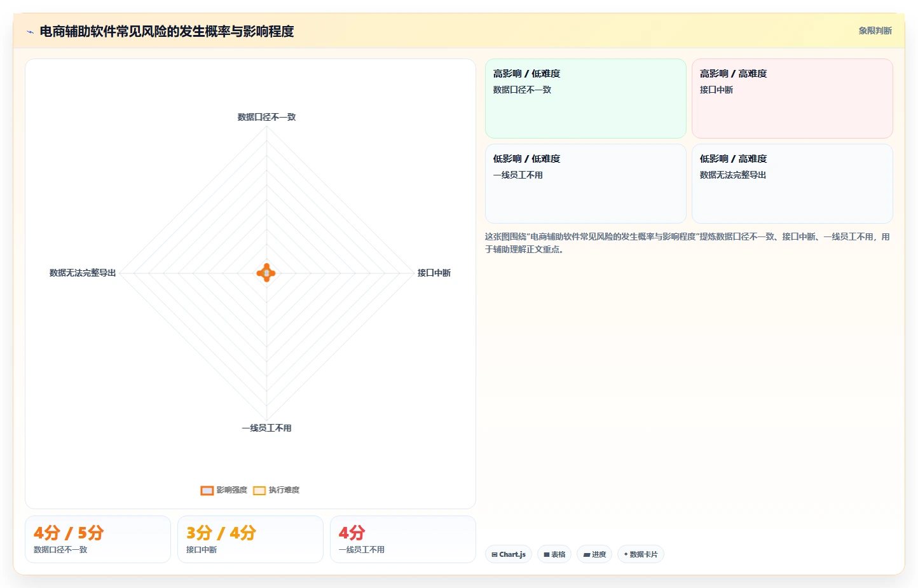Click the icon in the 进度 chip
This screenshot has width=918, height=588.
pyautogui.click(x=586, y=555)
